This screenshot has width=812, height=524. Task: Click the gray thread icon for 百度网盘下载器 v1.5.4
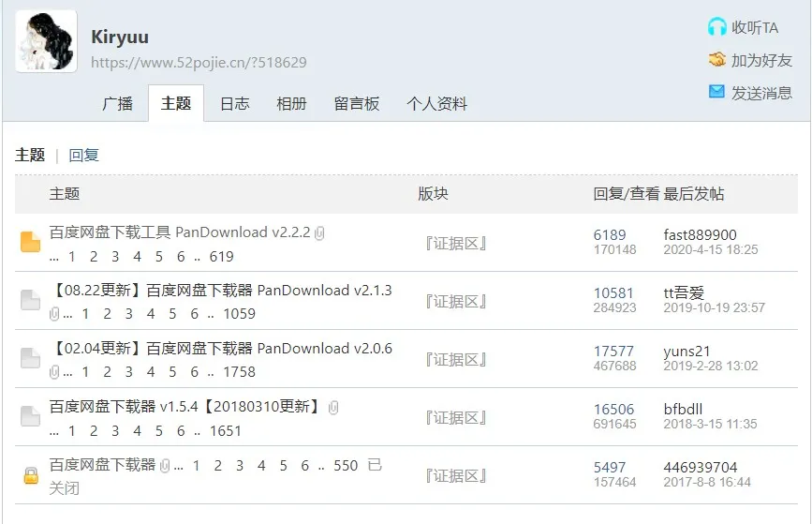pos(31,416)
